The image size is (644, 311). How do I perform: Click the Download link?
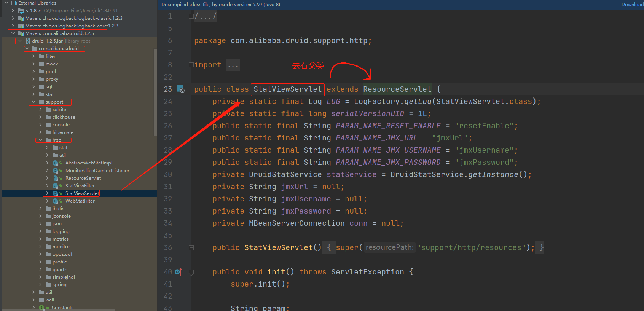(x=633, y=5)
